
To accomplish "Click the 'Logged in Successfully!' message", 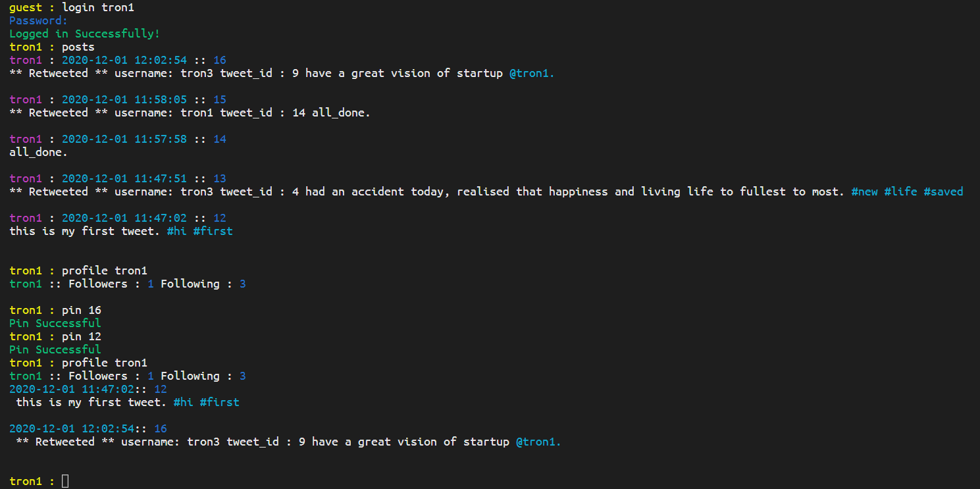I will [84, 34].
